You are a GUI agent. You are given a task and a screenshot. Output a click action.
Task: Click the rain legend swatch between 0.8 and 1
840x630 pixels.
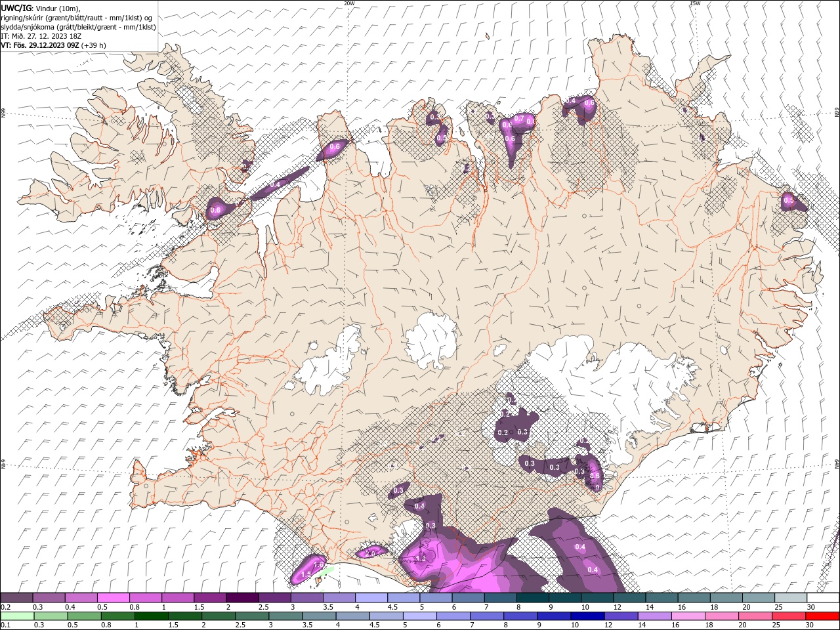(x=117, y=616)
